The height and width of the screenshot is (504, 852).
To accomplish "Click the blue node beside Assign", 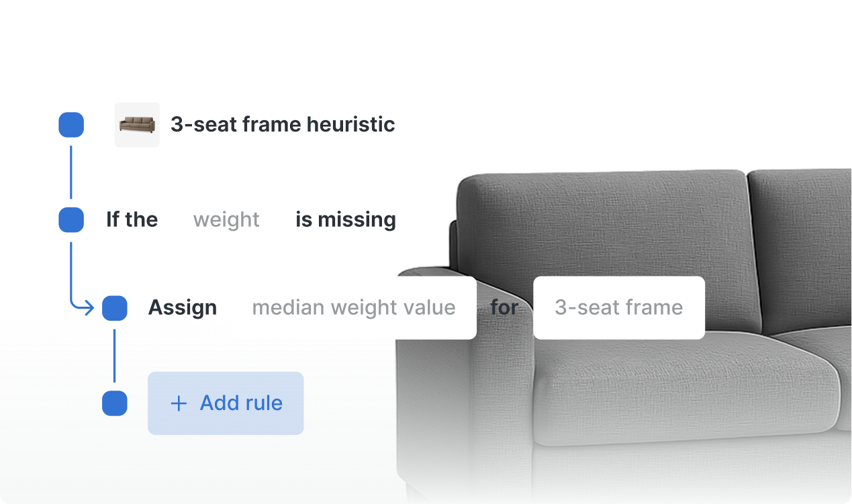I will tap(115, 308).
